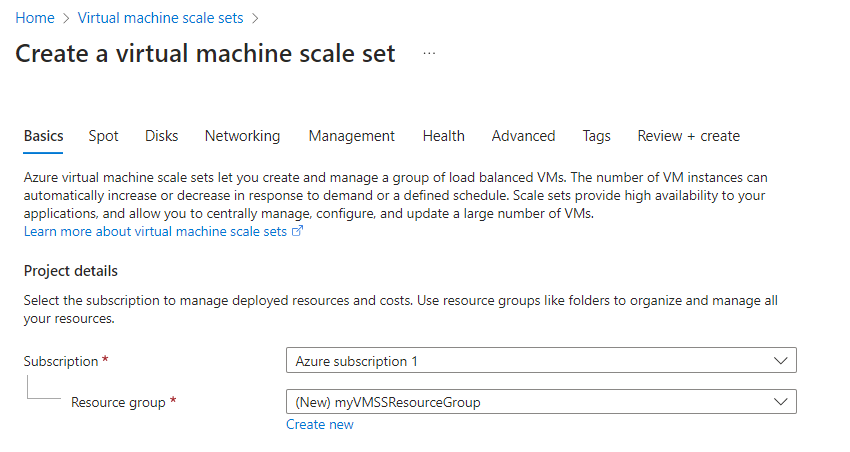
Task: Open the Health tab
Action: pos(443,136)
